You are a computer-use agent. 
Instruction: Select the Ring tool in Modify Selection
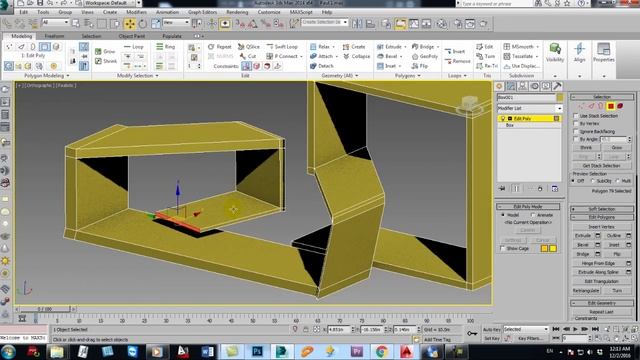(166, 47)
